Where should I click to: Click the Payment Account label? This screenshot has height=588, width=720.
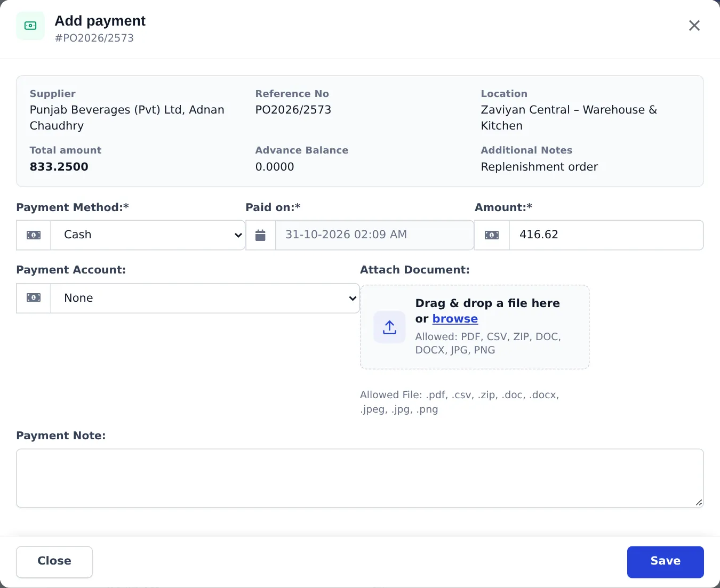point(71,270)
